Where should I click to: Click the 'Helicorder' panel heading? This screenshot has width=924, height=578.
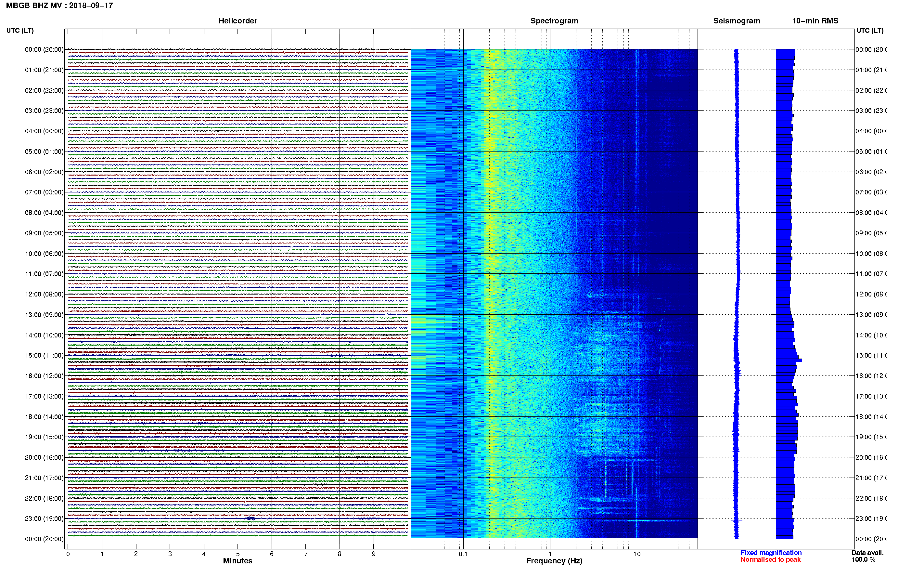[237, 21]
